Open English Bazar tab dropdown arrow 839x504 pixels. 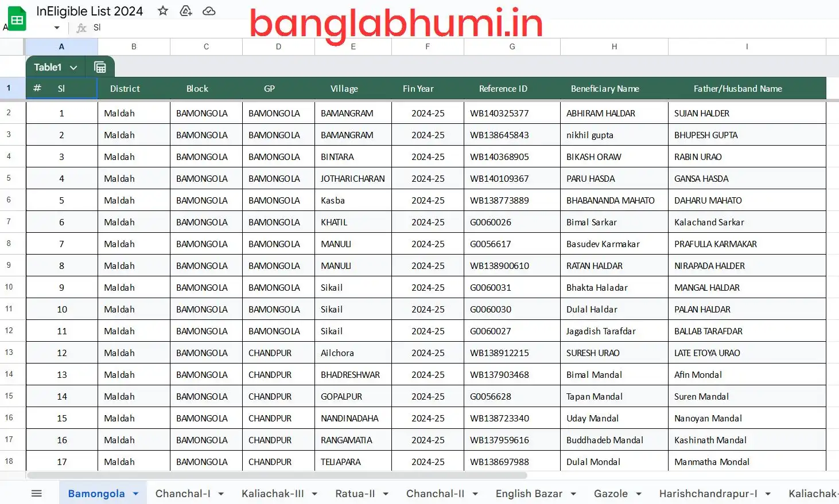pos(573,494)
